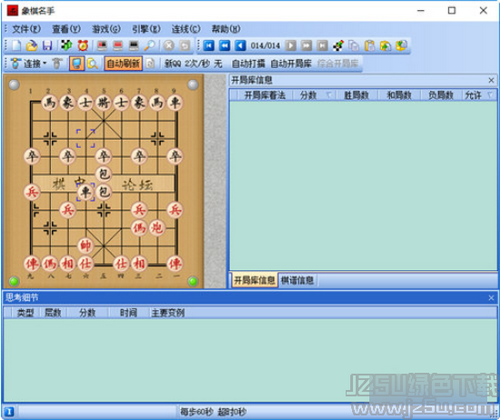Close the 思考细节 panel

[x=491, y=298]
